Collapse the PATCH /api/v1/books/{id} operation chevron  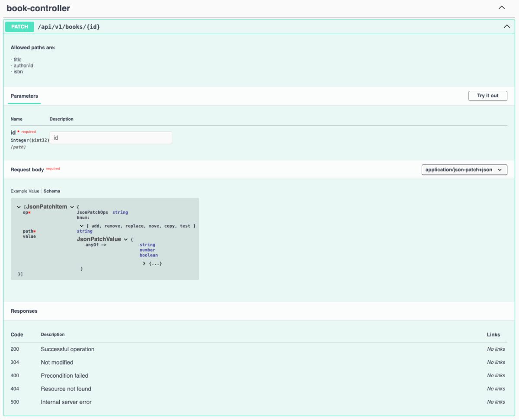[x=507, y=27]
